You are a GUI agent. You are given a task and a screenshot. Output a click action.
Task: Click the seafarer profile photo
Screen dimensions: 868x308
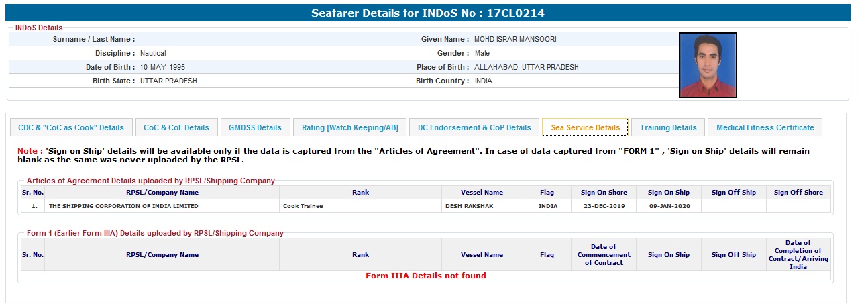point(708,65)
